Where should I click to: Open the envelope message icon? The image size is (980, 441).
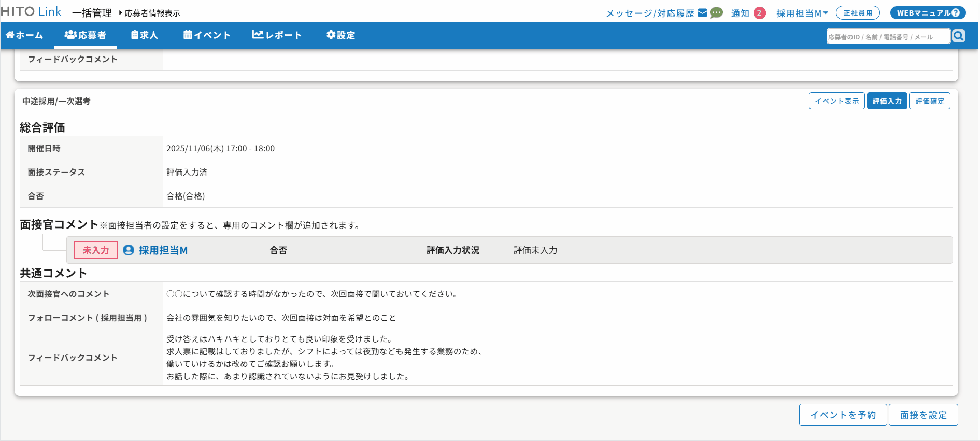click(702, 13)
